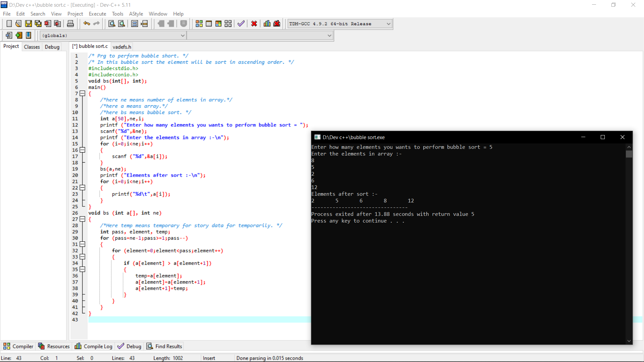Open the Compiler bottom panel tab
The image size is (644, 362).
click(18, 346)
